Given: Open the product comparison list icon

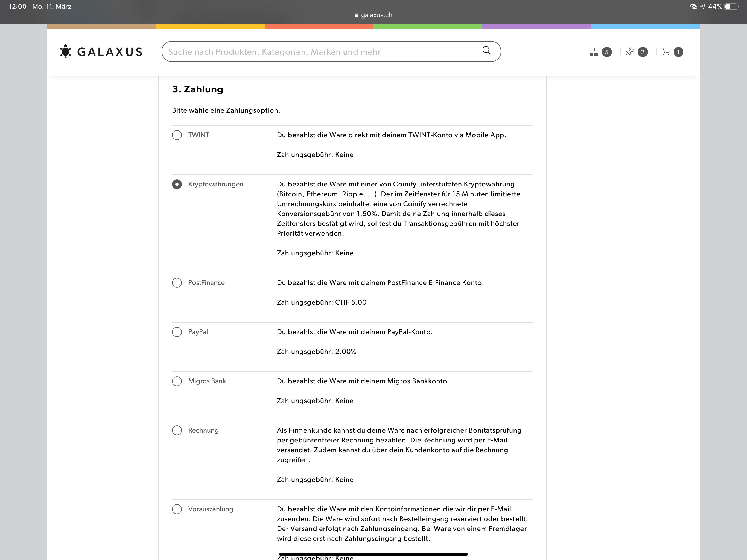Looking at the screenshot, I should pos(594,52).
